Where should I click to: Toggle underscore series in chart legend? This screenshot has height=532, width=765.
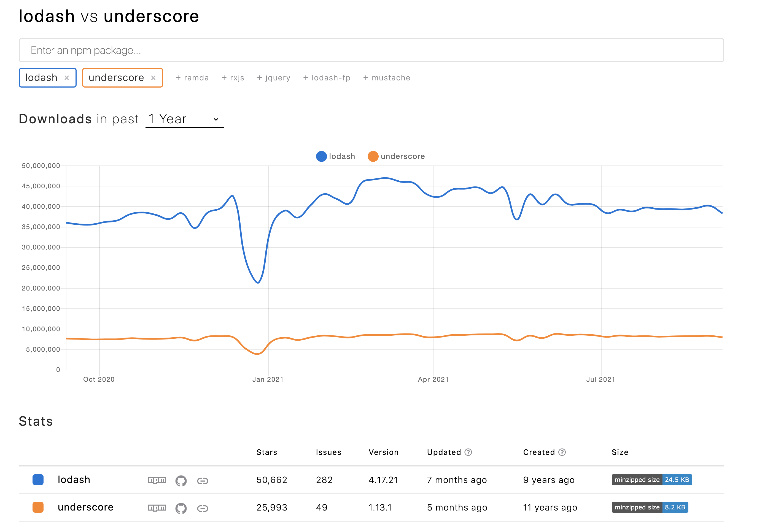pyautogui.click(x=396, y=156)
